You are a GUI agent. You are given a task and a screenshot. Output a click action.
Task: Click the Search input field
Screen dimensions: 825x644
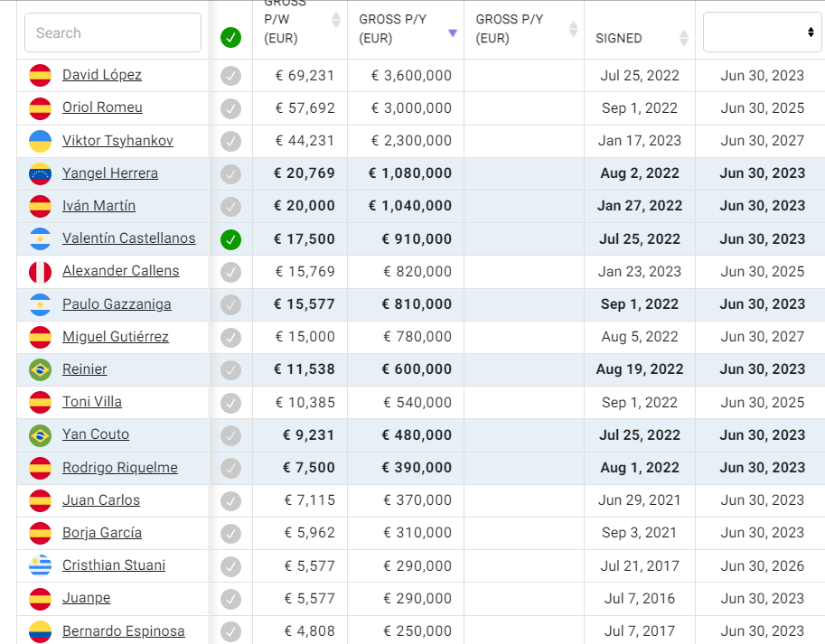(x=113, y=33)
